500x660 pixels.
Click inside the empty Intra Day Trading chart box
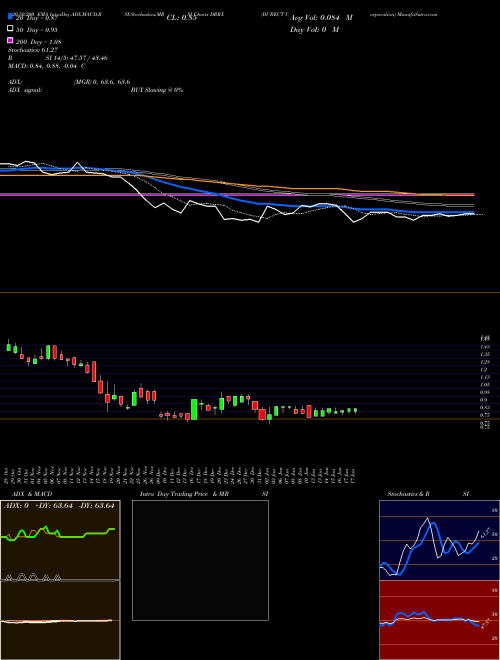coord(200,560)
